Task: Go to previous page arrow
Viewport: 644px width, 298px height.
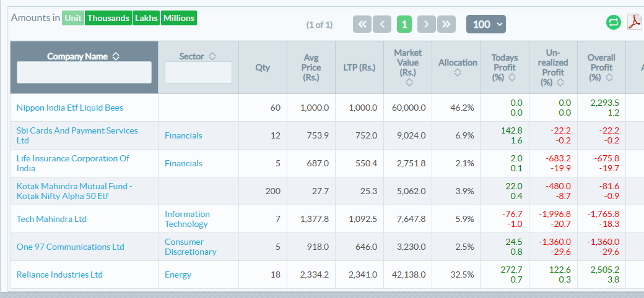Action: 382,24
